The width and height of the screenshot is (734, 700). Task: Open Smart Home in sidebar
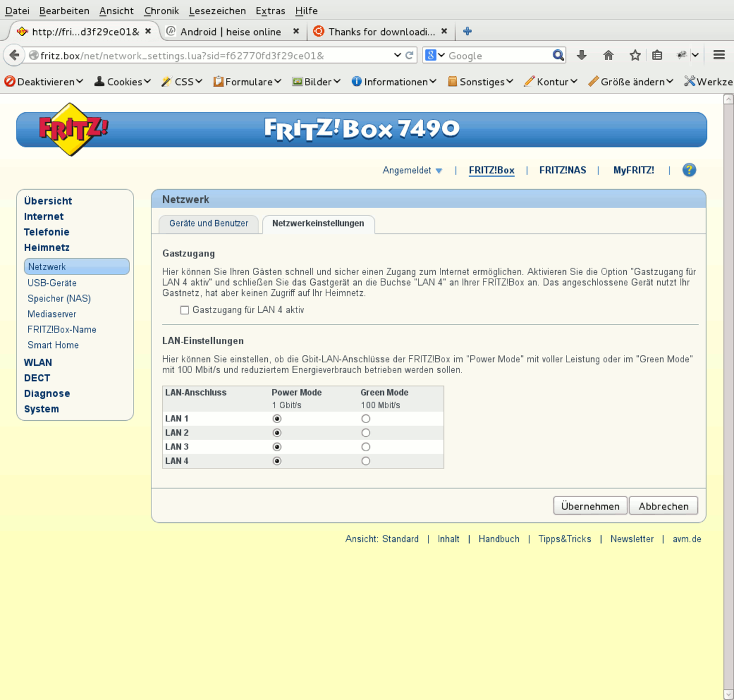53,345
